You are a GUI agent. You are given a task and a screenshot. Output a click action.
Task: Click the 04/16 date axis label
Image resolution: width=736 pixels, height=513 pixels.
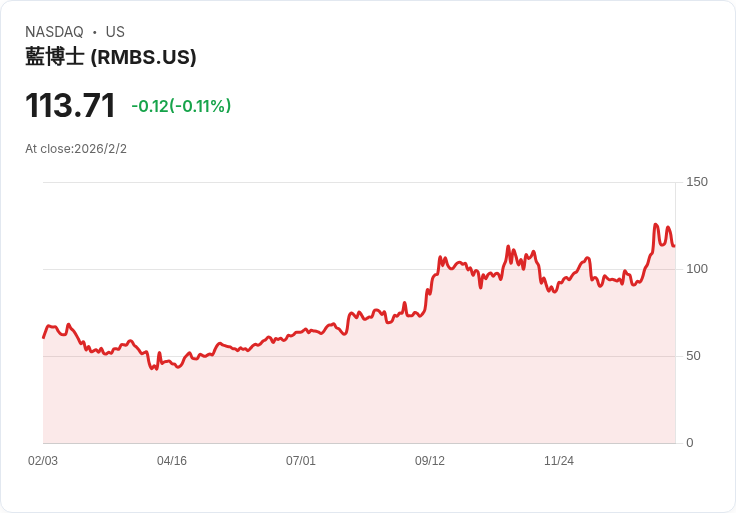point(172,461)
